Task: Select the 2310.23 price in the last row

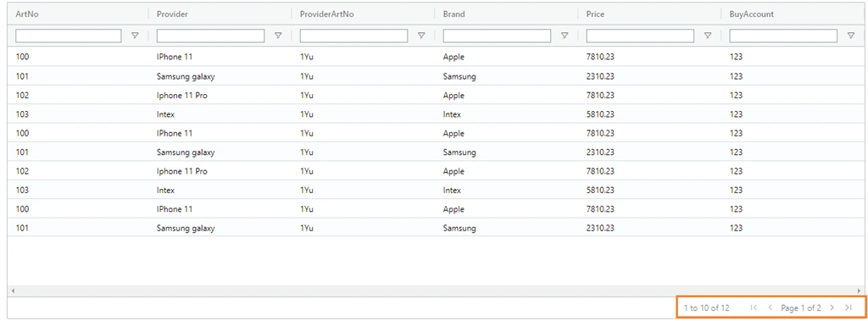Action: click(x=600, y=228)
